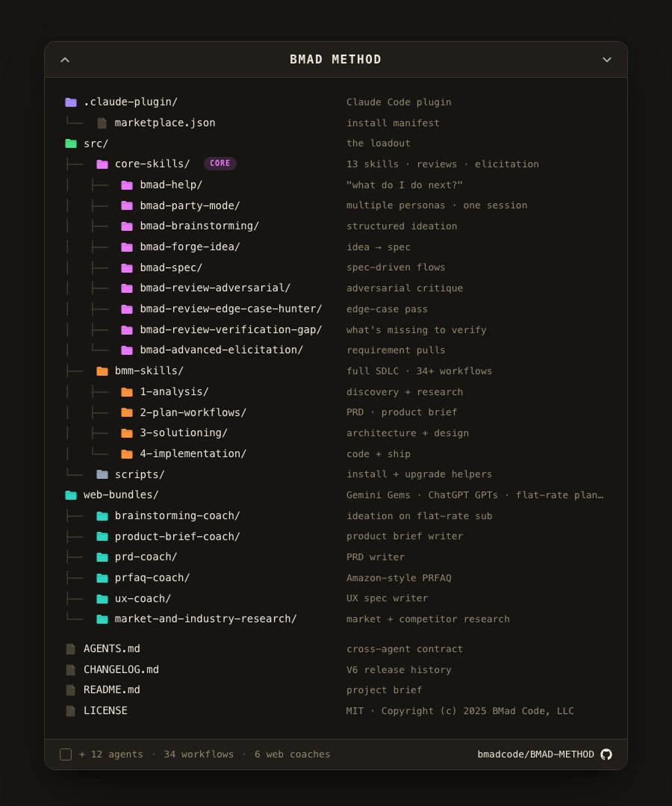Click the bmad-review-adversarial folder icon
This screenshot has width=672, height=806.
coord(127,288)
